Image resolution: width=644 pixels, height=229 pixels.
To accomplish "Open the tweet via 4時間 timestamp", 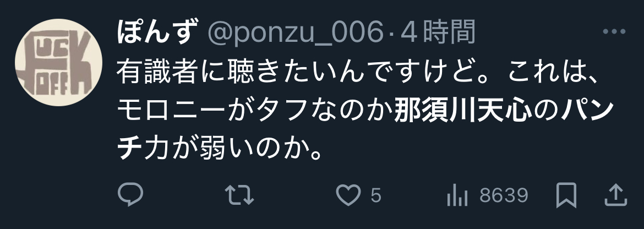I will (438, 32).
